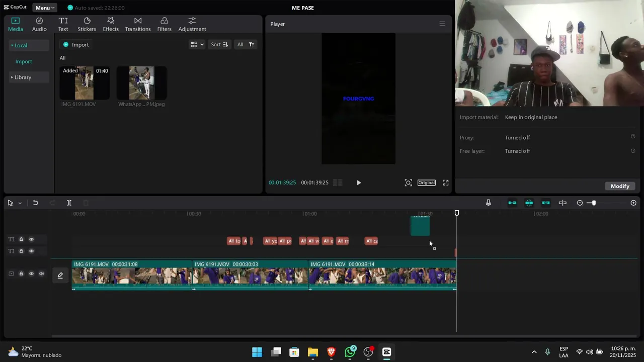This screenshot has height=362, width=644.
Task: Open the pointer tool mode dropdown
Action: pos(20,203)
